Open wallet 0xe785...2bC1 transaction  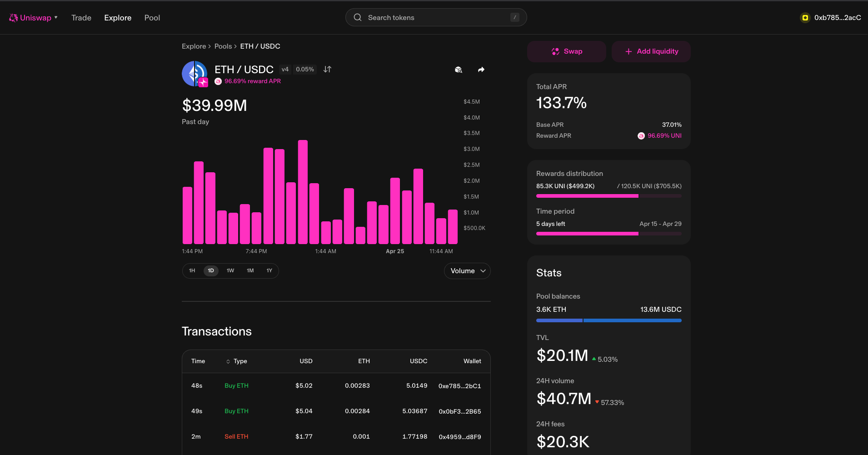459,386
